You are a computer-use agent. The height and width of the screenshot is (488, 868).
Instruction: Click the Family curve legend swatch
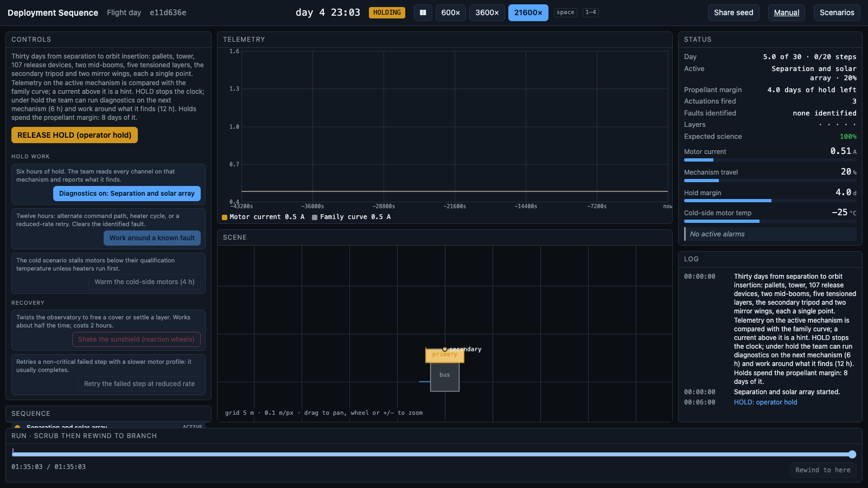click(315, 217)
